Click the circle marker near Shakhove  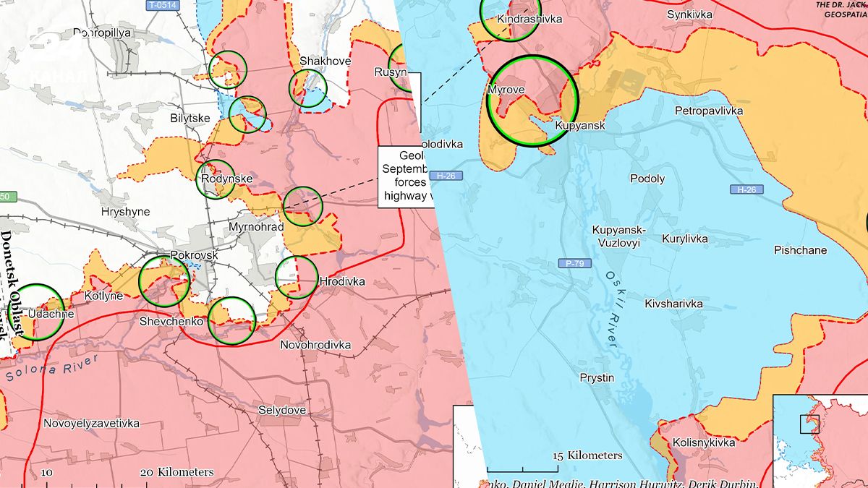click(x=308, y=88)
